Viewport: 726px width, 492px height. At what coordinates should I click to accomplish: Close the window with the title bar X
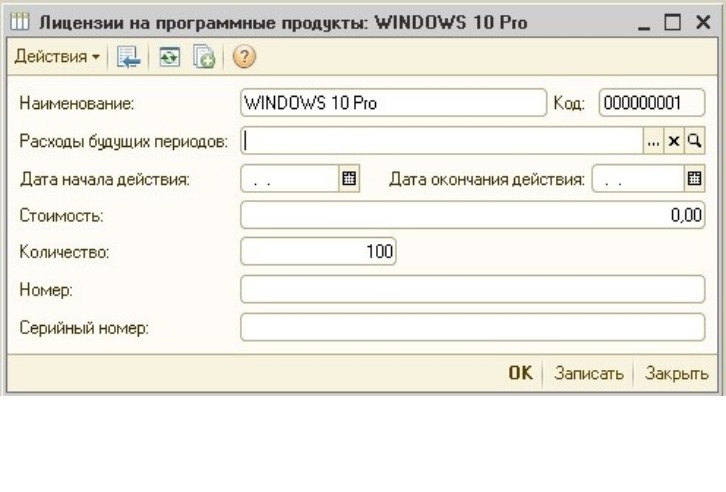(703, 22)
